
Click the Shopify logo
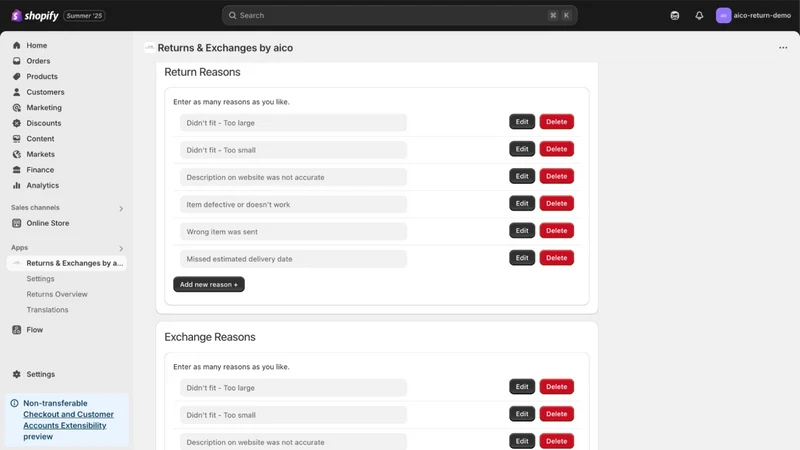point(35,15)
